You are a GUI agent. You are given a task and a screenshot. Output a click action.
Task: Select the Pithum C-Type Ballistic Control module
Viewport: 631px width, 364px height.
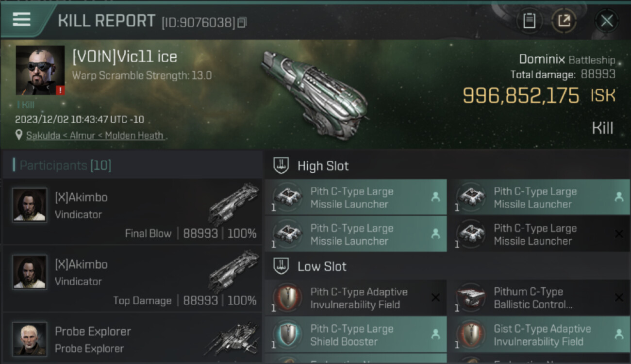tap(539, 298)
